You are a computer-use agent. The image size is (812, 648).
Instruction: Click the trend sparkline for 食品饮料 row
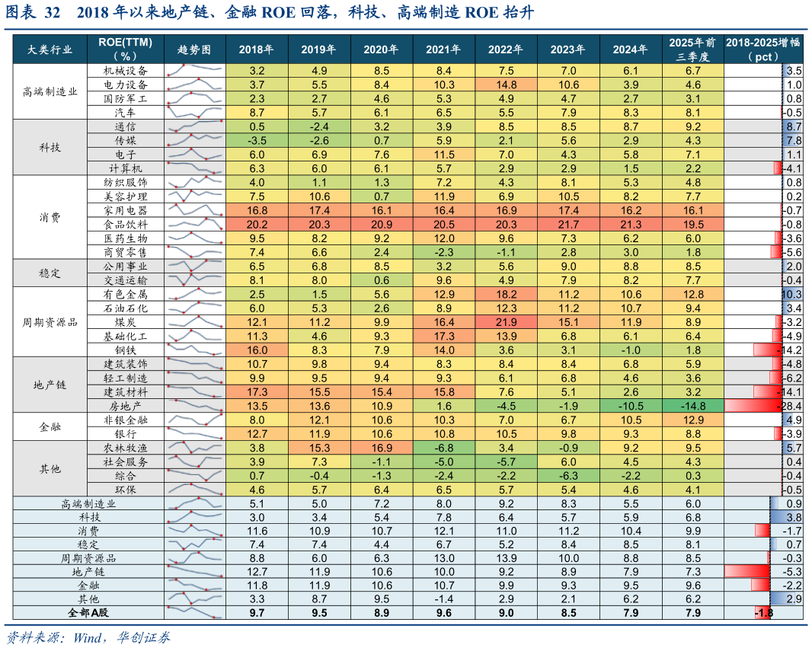195,225
